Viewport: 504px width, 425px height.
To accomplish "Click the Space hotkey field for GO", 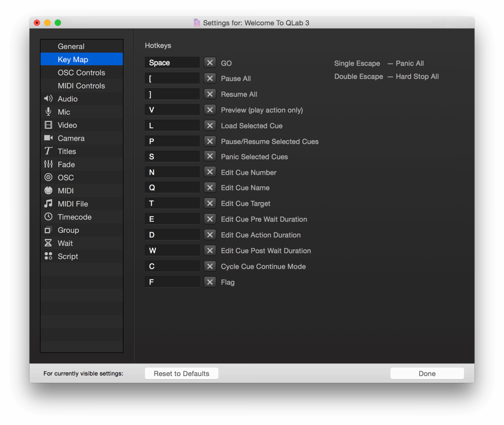I will pos(172,63).
